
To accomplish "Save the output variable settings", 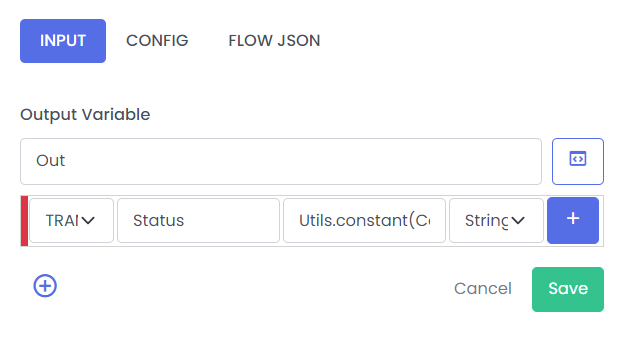I will point(568,289).
